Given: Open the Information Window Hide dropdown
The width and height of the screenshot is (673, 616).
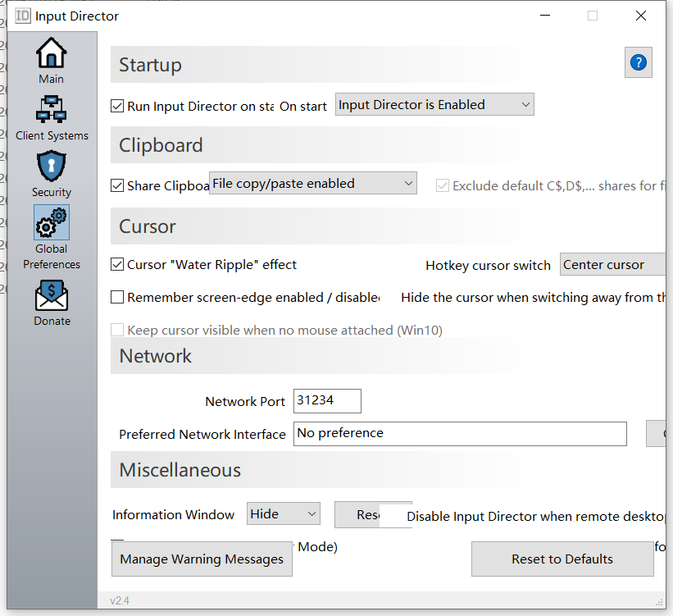Looking at the screenshot, I should 284,513.
